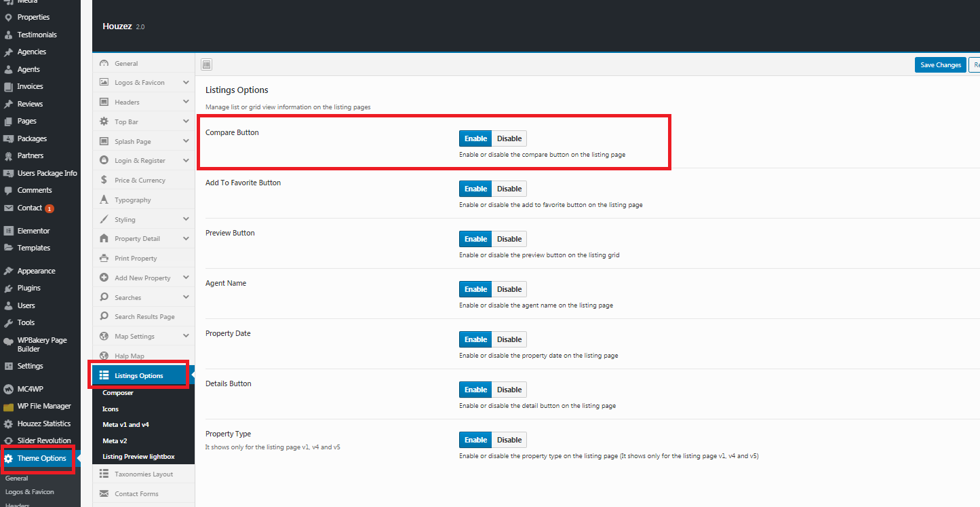Click the Templates folder icon
The height and width of the screenshot is (507, 980).
click(x=8, y=248)
